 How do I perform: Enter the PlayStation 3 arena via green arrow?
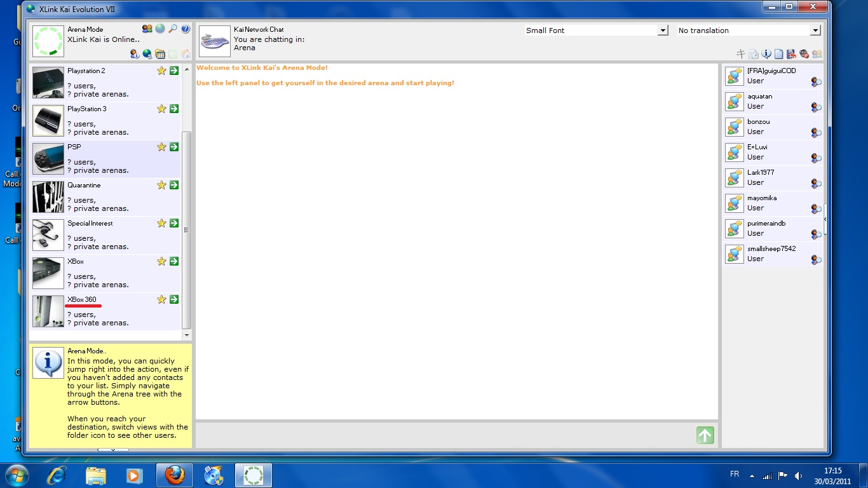click(174, 109)
